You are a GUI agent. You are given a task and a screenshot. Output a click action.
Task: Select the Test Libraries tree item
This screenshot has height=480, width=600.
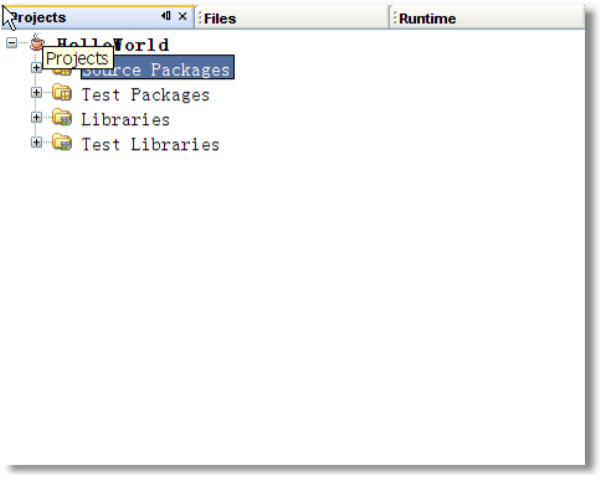pos(150,145)
